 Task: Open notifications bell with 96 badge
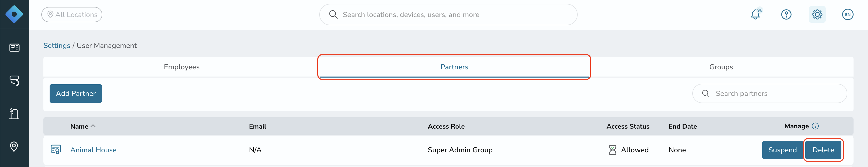[756, 14]
